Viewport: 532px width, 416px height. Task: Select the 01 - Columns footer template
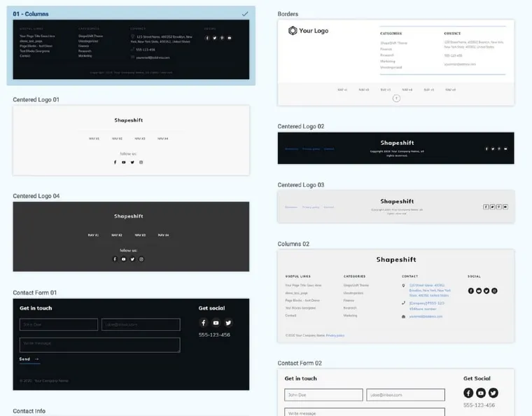(131, 50)
